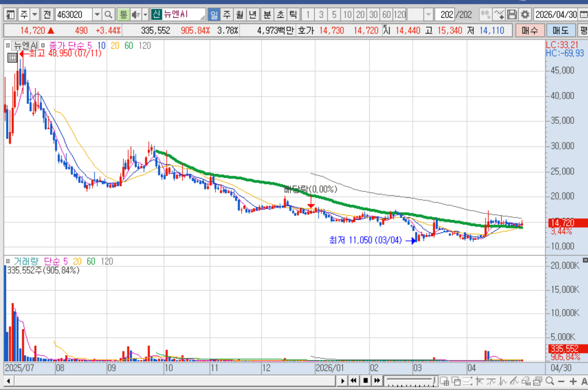
Task: Click the date field 2026/04/30
Action: tap(556, 14)
